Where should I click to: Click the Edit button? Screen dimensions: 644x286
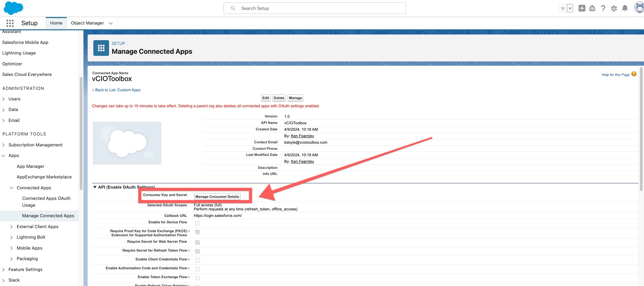pos(266,98)
